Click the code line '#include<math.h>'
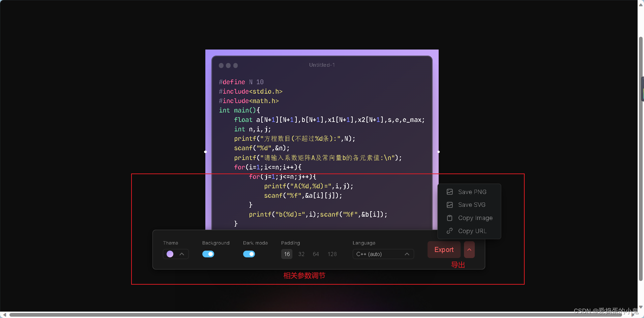 [249, 101]
